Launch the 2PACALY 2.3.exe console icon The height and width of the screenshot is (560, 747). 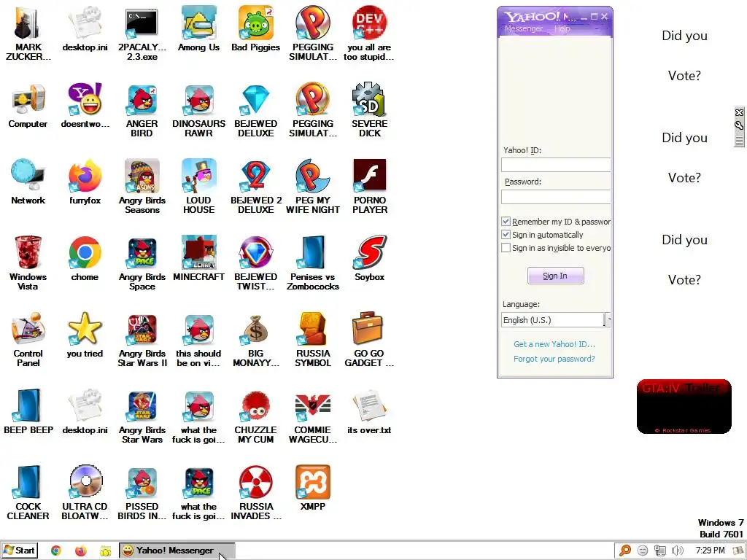tap(142, 34)
